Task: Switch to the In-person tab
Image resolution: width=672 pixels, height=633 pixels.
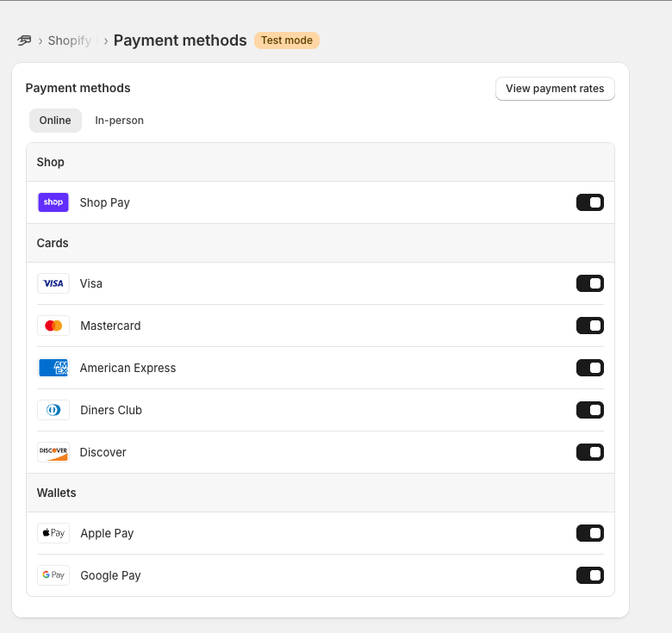Action: click(119, 121)
